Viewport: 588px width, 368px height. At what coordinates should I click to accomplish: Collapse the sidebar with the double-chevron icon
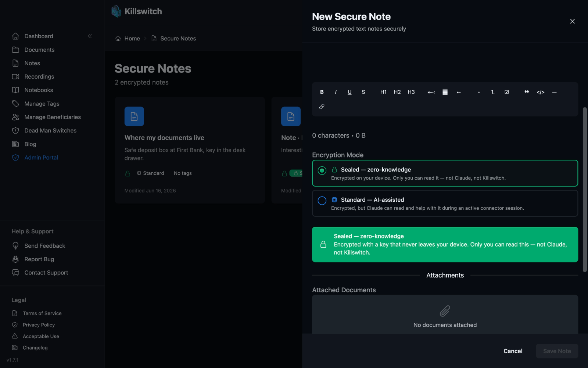click(x=90, y=36)
